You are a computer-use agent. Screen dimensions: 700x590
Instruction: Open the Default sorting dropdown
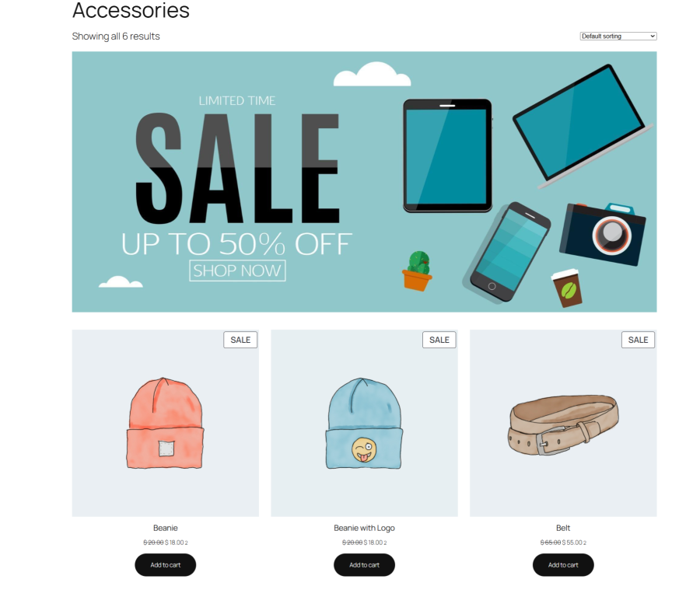click(618, 37)
